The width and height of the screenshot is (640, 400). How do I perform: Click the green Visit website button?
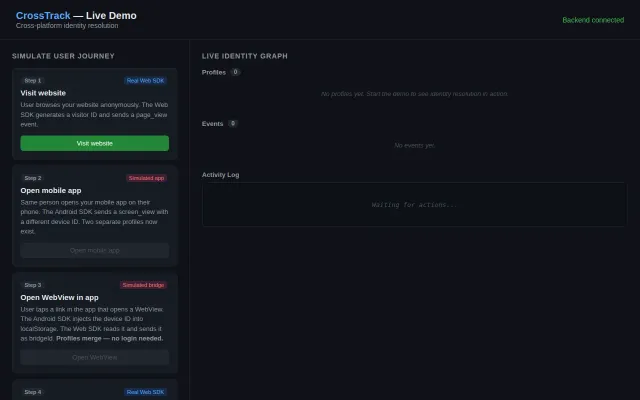[x=95, y=143]
